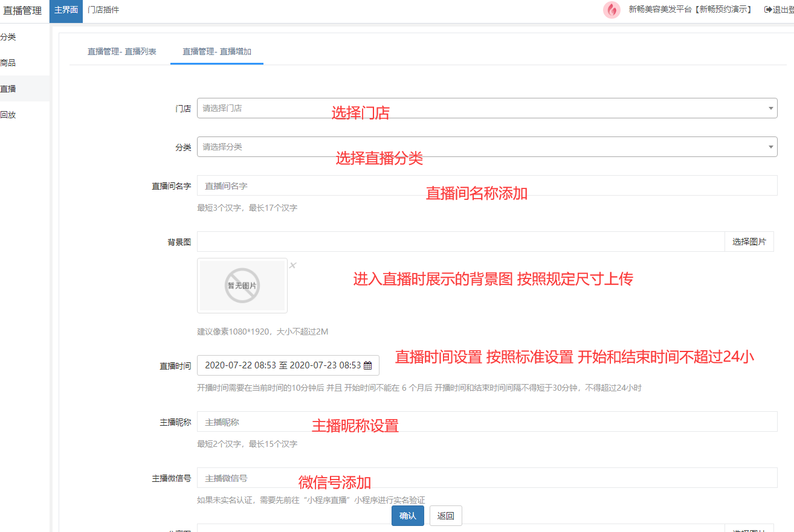Viewport: 794px width, 532px height.
Task: Click the 确认 confirm button
Action: 408,516
